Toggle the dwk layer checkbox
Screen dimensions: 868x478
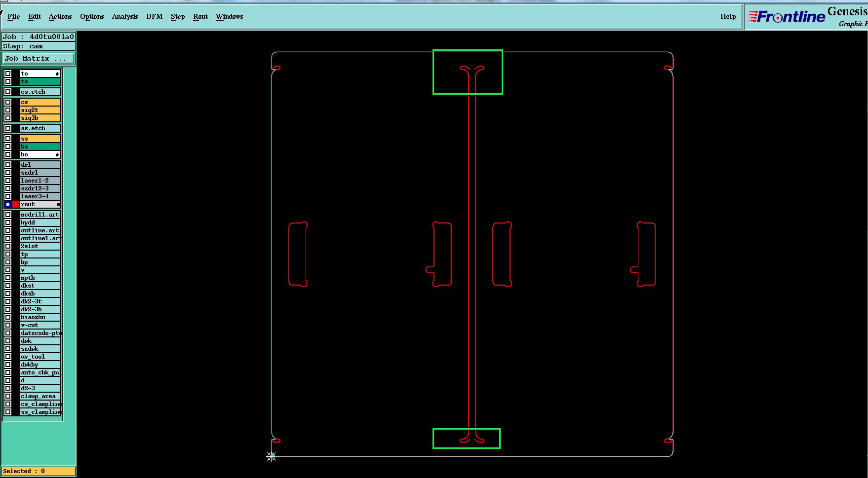tap(8, 341)
